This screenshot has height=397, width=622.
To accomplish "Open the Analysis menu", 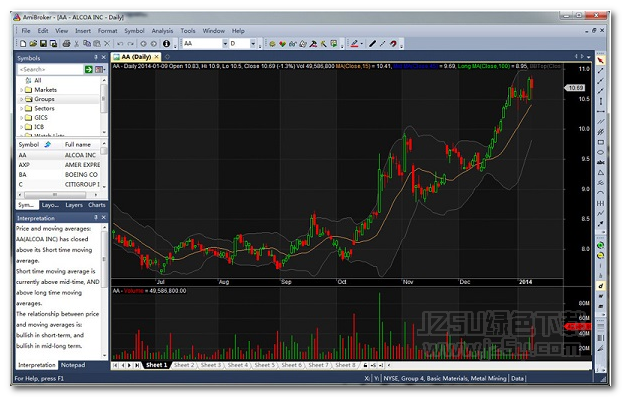I will pyautogui.click(x=162, y=31).
